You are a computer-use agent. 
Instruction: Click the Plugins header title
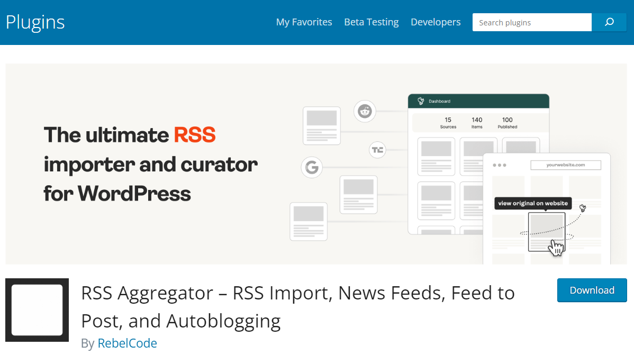pyautogui.click(x=35, y=22)
